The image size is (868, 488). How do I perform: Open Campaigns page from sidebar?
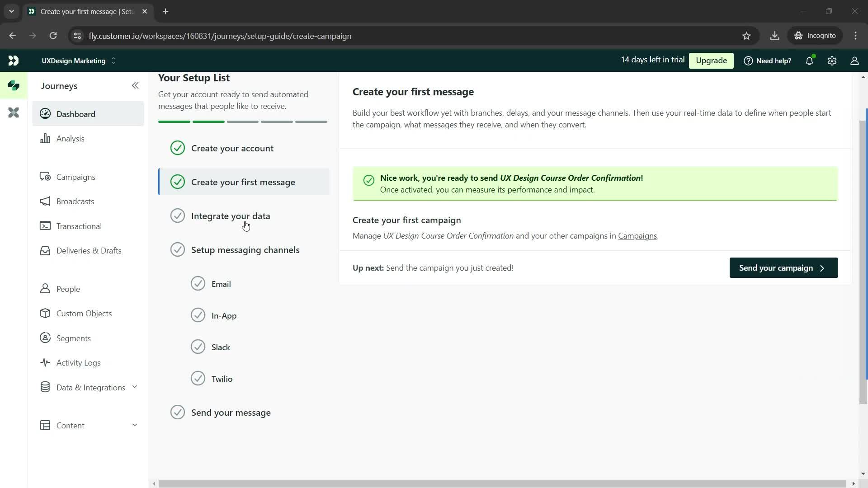[88, 177]
